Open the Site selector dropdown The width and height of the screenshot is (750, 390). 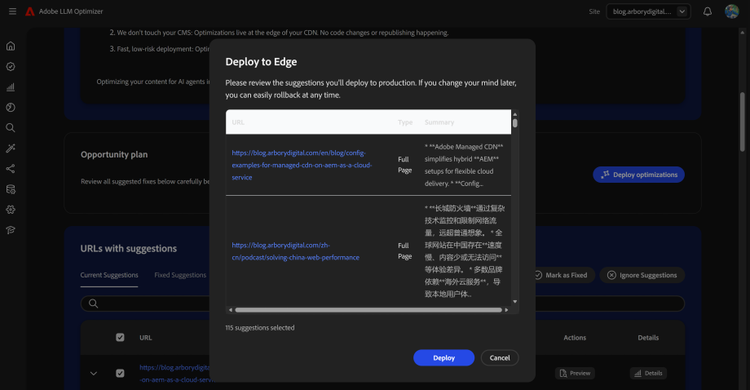pos(648,11)
